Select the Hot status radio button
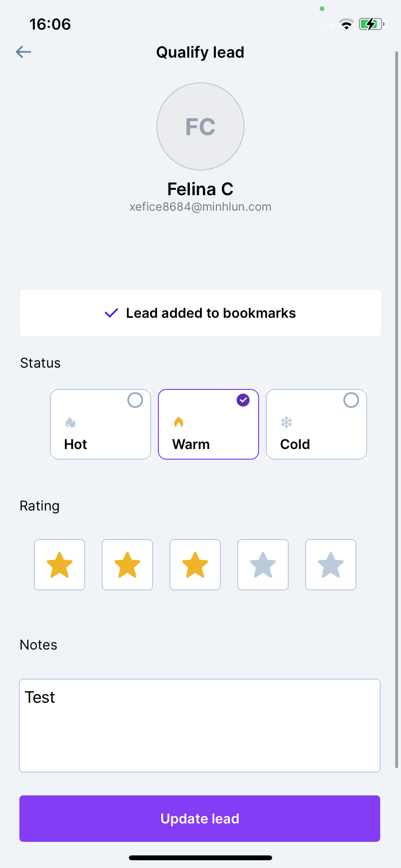401x868 pixels. (x=135, y=400)
